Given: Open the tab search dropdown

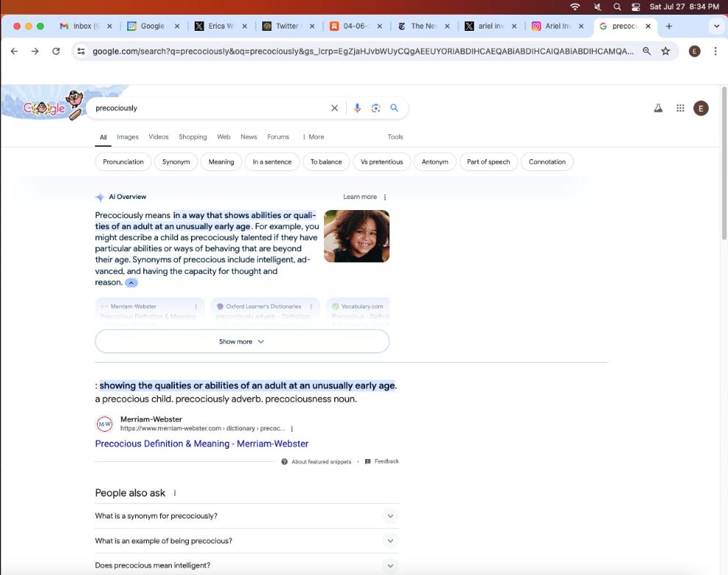Looking at the screenshot, I should click(716, 26).
